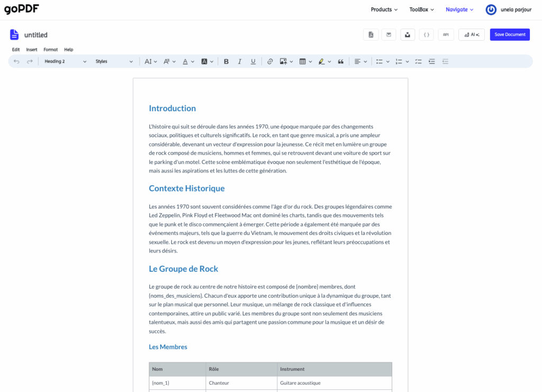Open the font color picker
The image size is (542, 392).
point(188,61)
